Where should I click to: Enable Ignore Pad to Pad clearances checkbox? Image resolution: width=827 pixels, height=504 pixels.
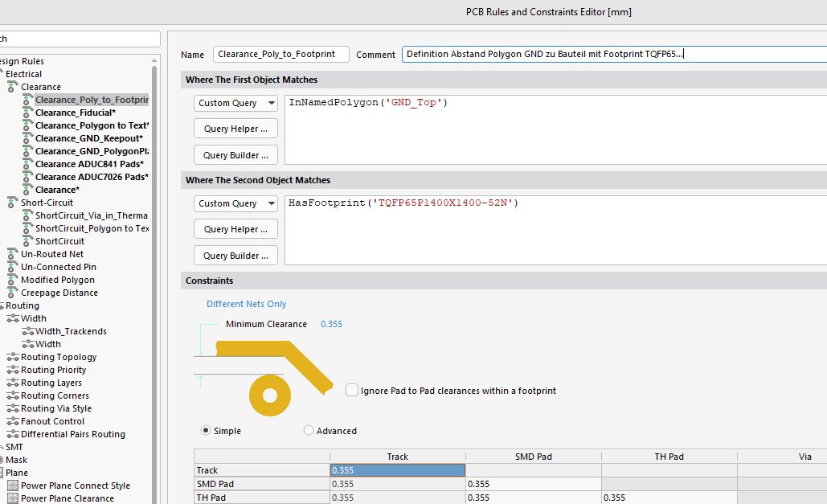[x=352, y=390]
